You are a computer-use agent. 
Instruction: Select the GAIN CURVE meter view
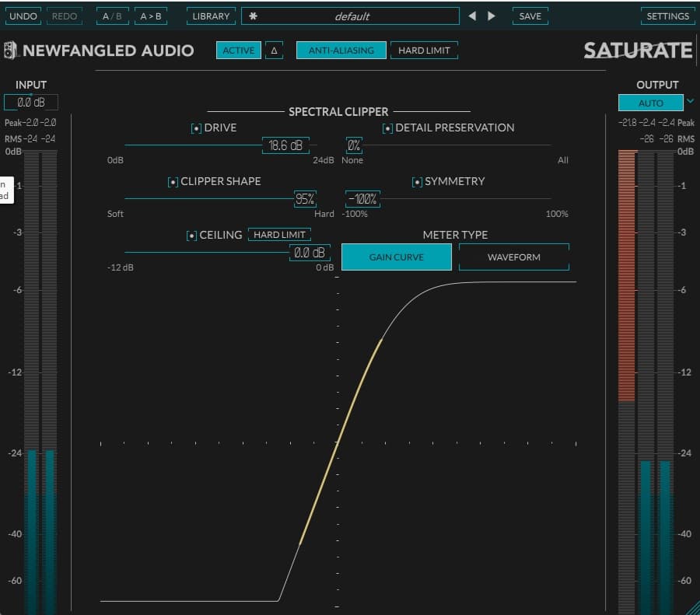coord(396,257)
